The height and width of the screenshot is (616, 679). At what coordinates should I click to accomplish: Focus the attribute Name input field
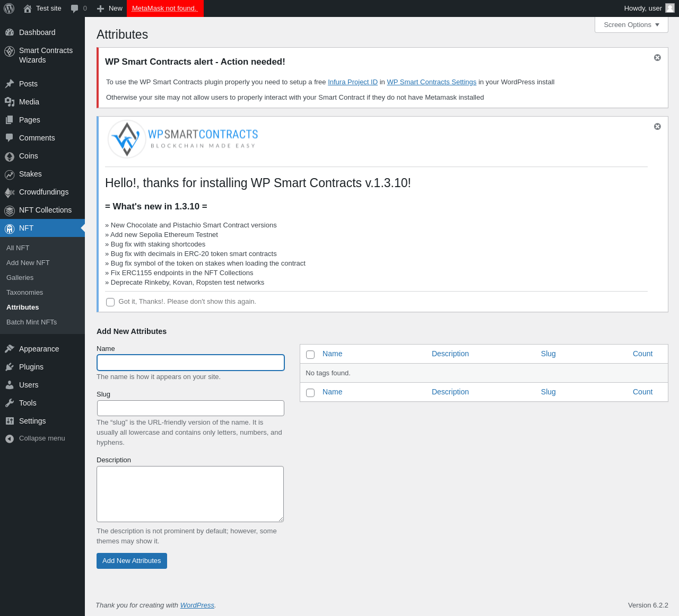[190, 363]
